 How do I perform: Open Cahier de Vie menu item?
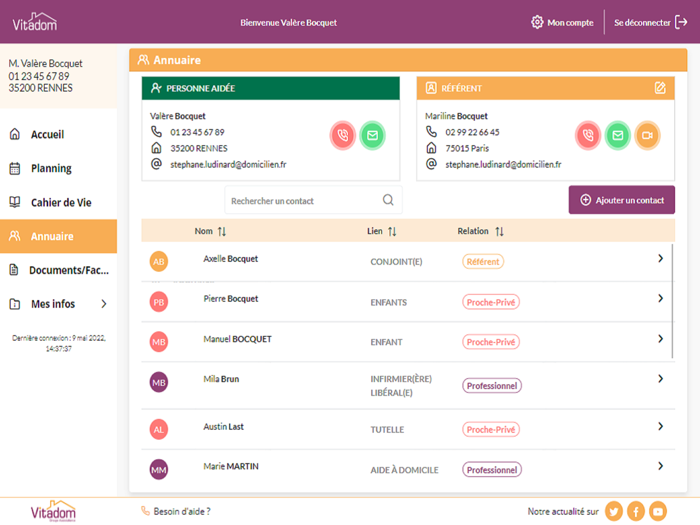click(x=60, y=202)
